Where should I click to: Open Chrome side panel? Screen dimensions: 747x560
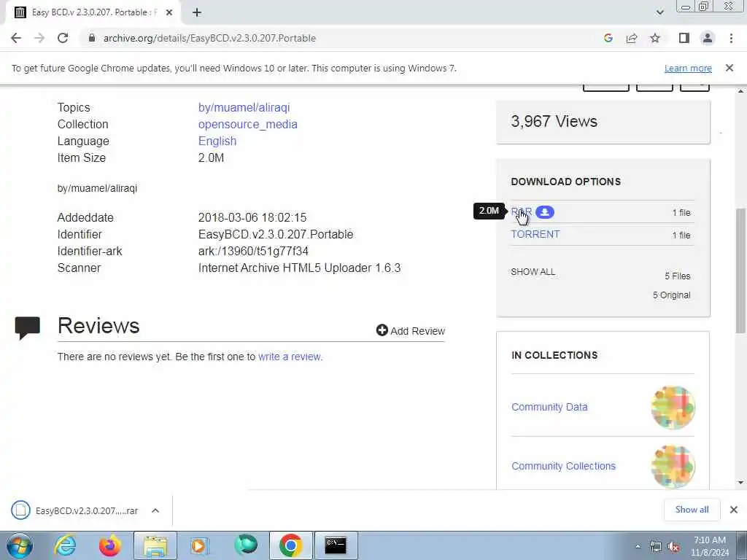[684, 38]
